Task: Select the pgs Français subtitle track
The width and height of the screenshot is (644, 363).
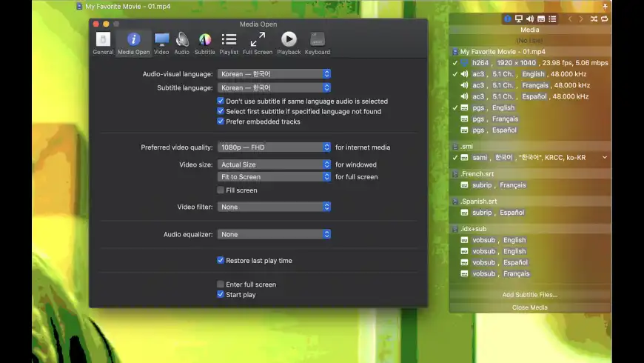Action: tap(530, 119)
